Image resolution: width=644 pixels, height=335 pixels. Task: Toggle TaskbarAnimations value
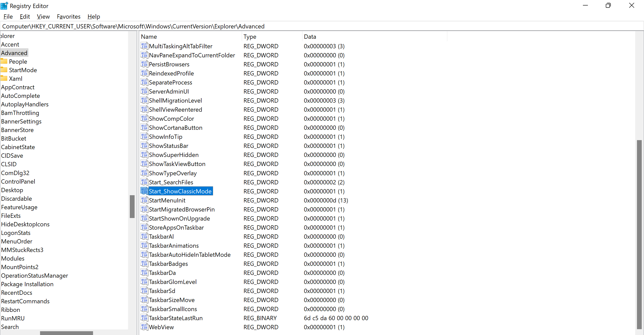pos(173,246)
